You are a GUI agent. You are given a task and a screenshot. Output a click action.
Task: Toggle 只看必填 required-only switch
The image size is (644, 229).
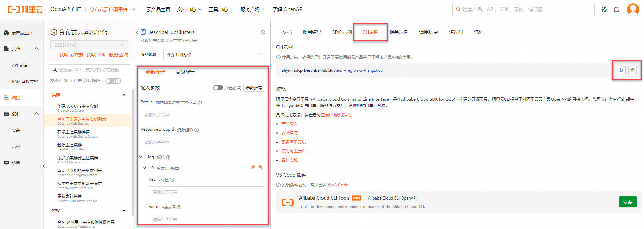coord(218,88)
